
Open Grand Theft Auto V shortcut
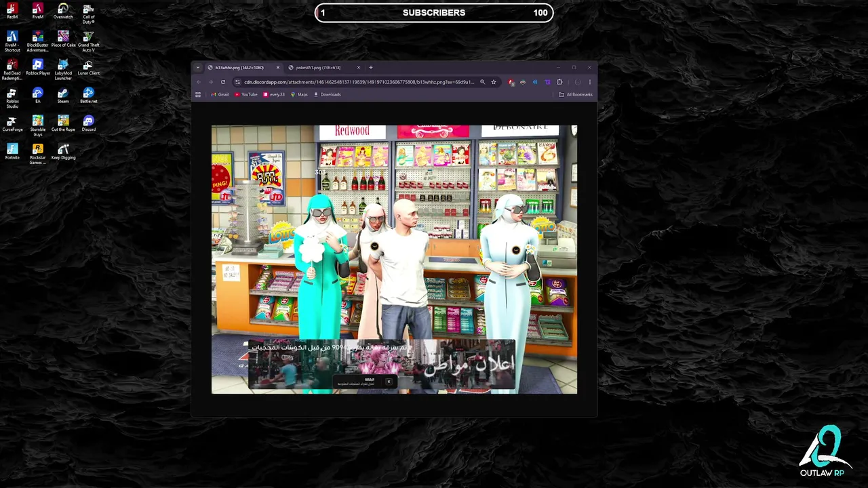tap(88, 41)
